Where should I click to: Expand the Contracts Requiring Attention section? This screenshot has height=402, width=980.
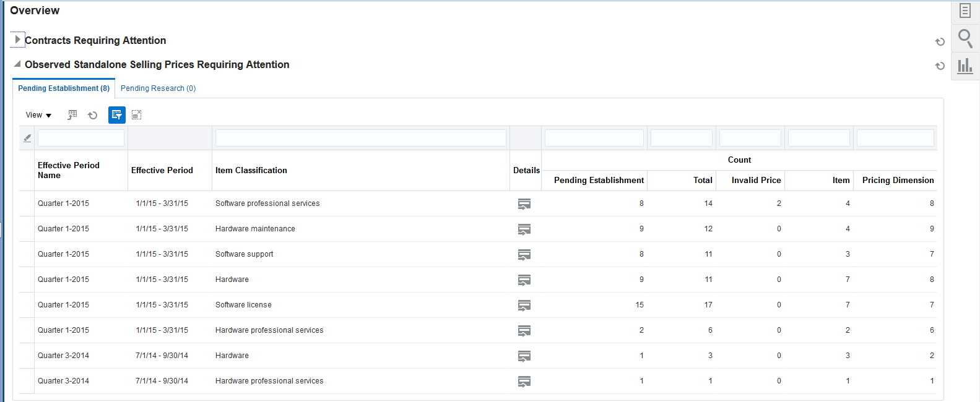[x=17, y=40]
